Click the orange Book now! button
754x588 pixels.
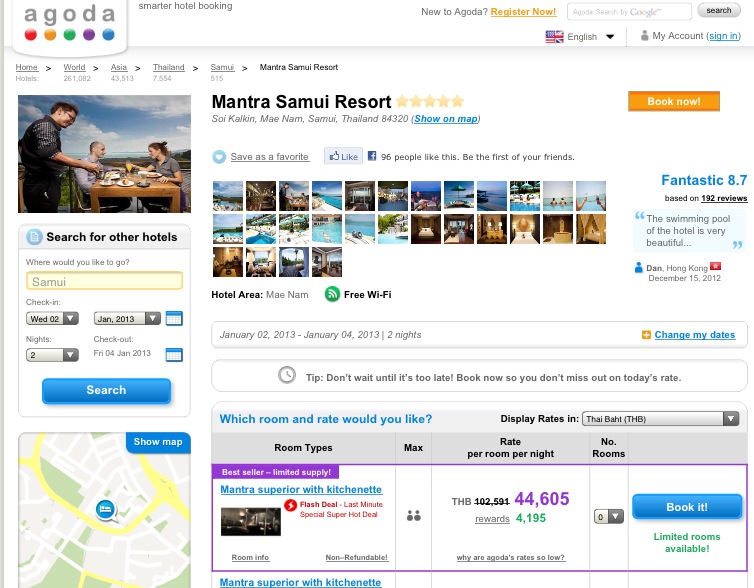[674, 101]
